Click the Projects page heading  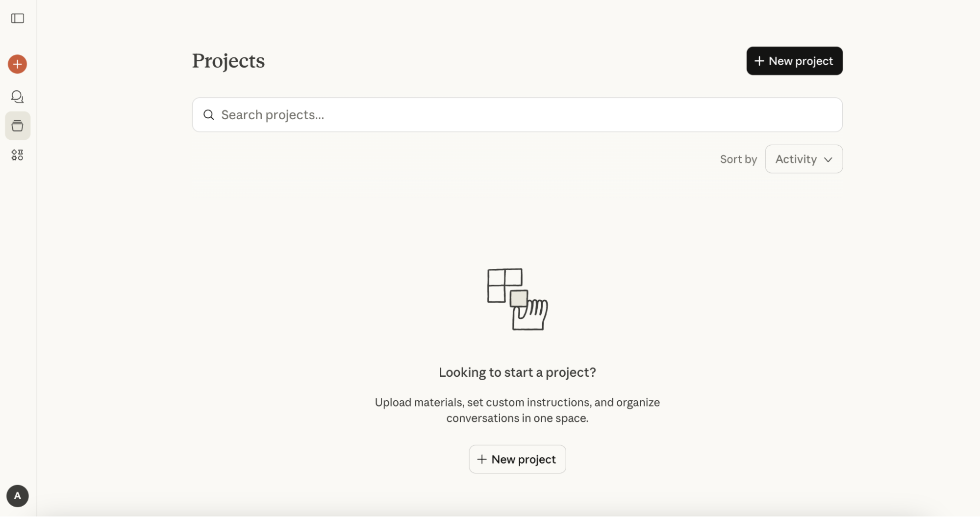point(228,61)
